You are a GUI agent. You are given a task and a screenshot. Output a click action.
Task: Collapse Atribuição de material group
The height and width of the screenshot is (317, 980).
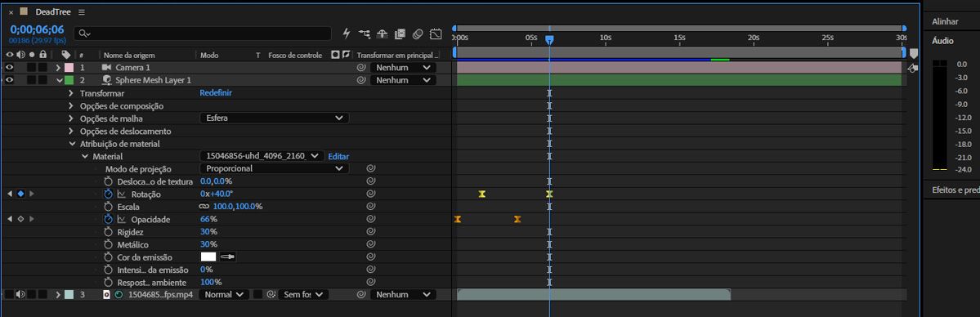(72, 144)
